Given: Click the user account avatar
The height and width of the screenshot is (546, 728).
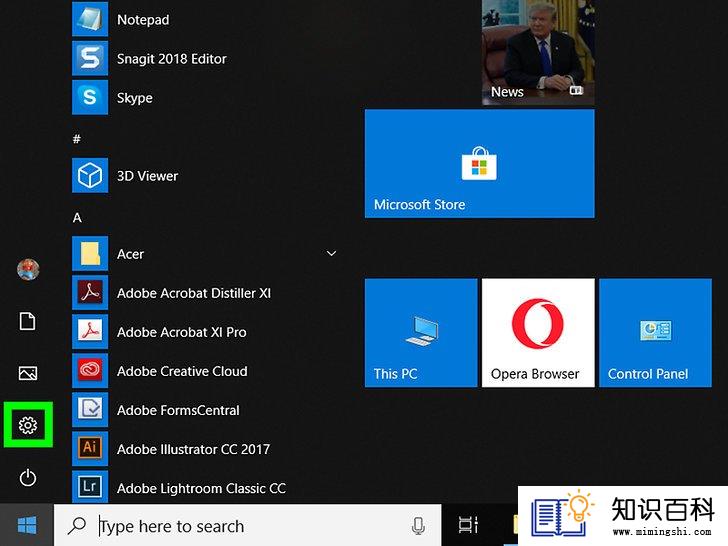Looking at the screenshot, I should click(28, 269).
